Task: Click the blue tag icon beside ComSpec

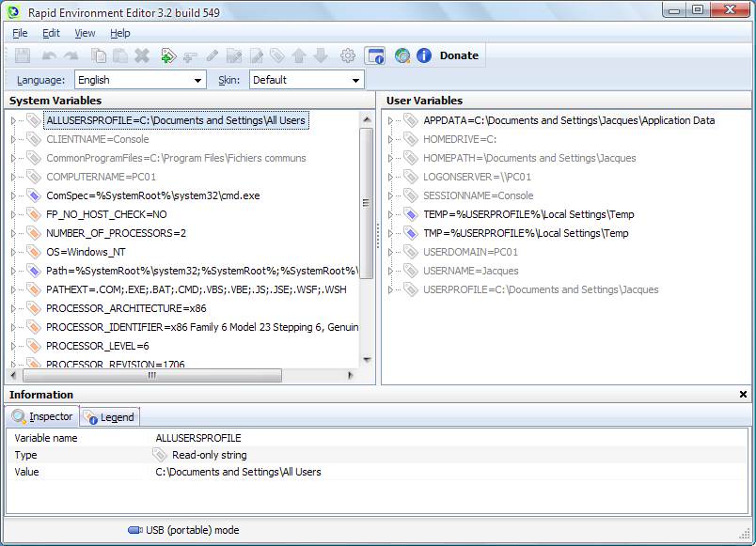Action: pyautogui.click(x=33, y=195)
